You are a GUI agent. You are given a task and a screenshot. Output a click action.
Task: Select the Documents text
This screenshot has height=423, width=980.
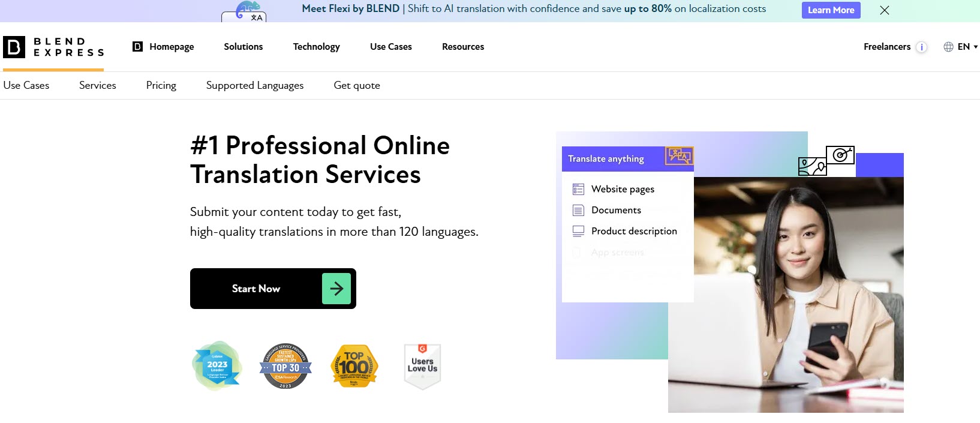[x=616, y=210]
